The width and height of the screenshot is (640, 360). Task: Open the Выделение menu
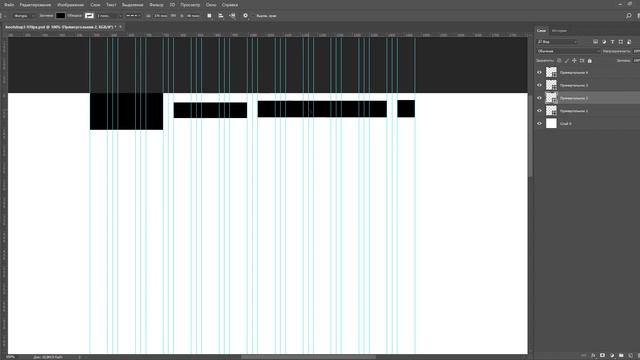click(133, 5)
